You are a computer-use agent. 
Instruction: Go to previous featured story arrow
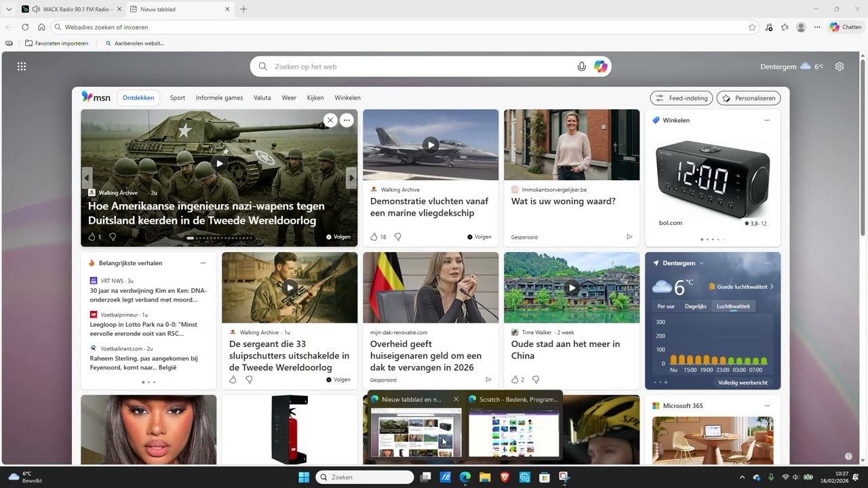click(87, 178)
